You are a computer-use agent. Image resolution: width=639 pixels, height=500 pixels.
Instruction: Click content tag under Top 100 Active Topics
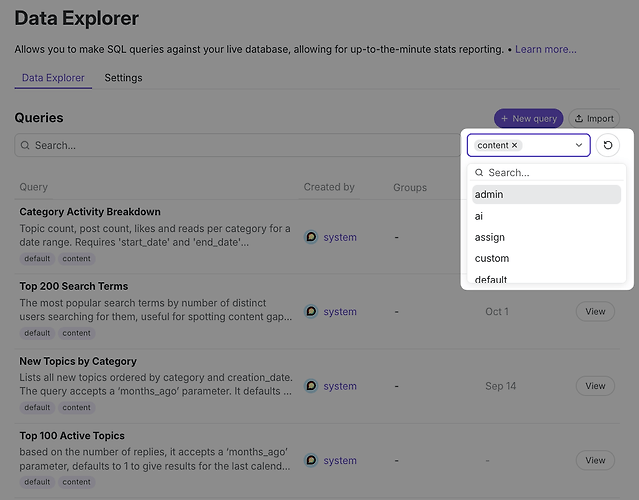[77, 482]
